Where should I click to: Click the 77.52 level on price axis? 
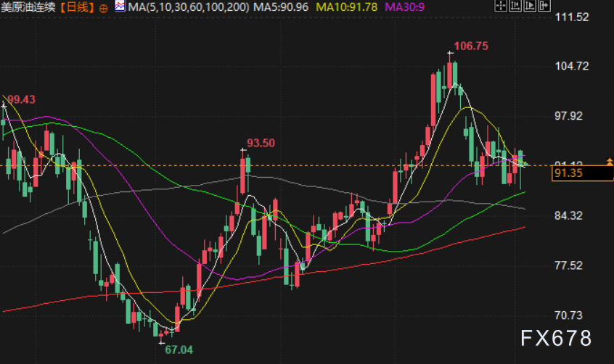tap(568, 266)
